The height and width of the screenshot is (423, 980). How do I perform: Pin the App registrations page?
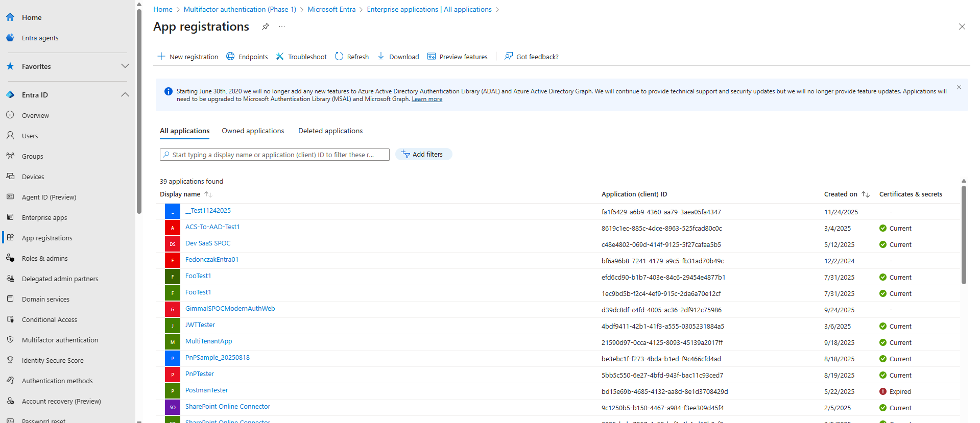(x=266, y=27)
